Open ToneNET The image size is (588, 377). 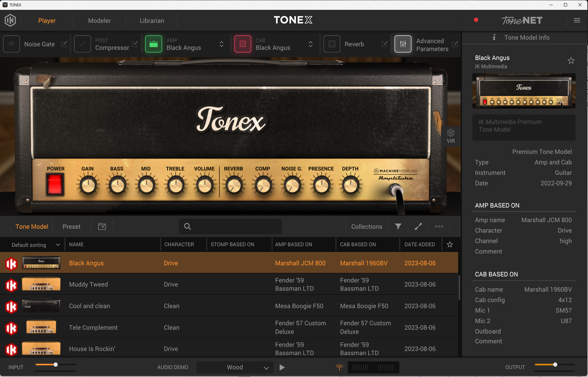[x=522, y=20]
